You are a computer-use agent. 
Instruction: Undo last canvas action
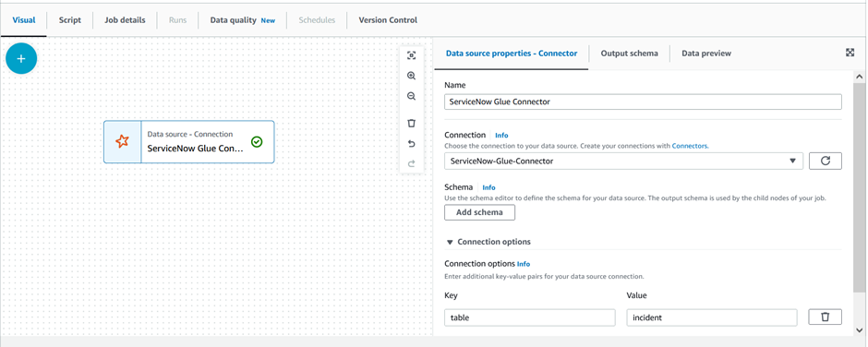point(411,144)
